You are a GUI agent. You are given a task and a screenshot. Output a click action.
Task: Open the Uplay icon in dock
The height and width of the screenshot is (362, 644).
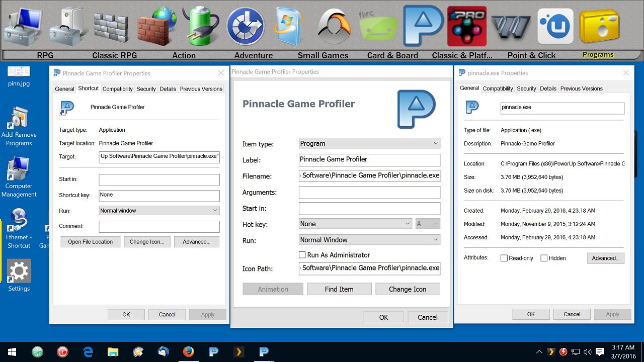[x=555, y=26]
